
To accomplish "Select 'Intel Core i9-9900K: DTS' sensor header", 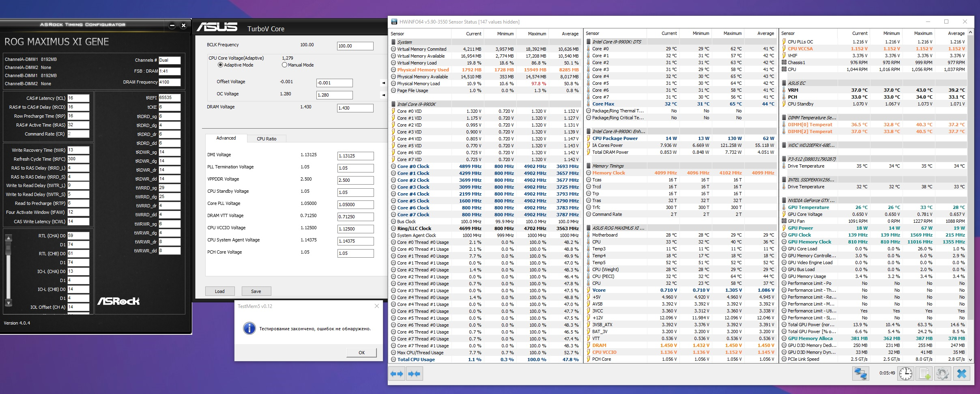I will point(681,42).
